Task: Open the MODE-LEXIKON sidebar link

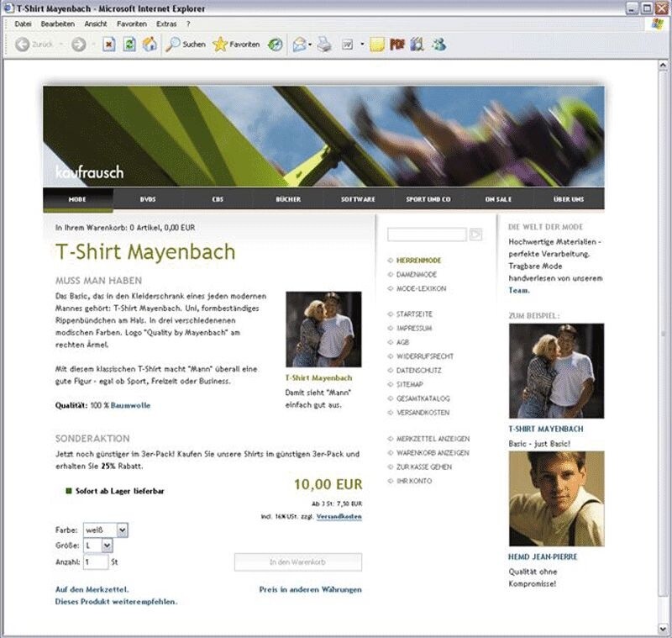Action: (x=421, y=288)
